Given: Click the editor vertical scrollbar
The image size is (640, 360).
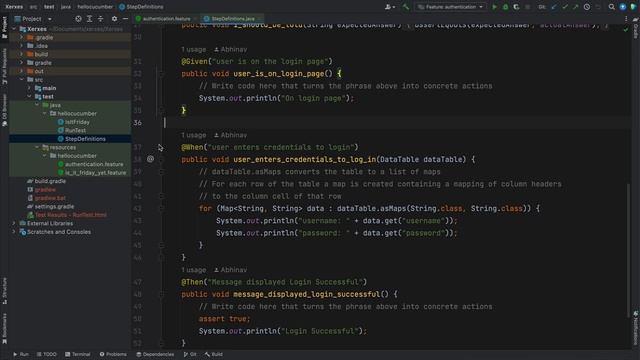Looking at the screenshot, I should click(x=629, y=250).
